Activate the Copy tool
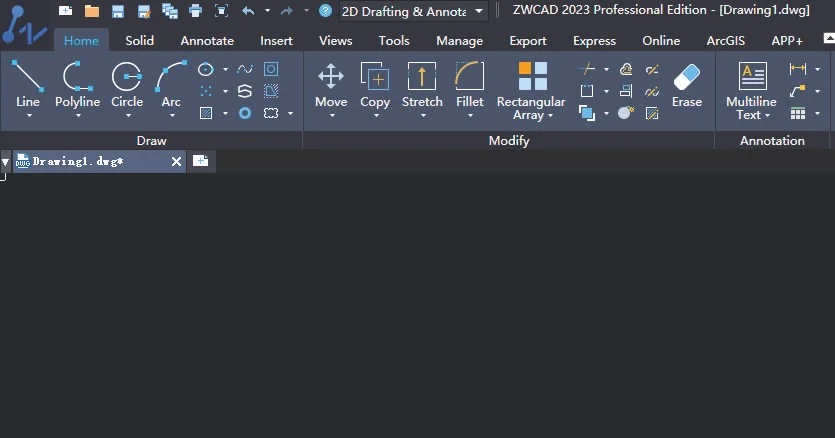The width and height of the screenshot is (835, 438). tap(375, 83)
